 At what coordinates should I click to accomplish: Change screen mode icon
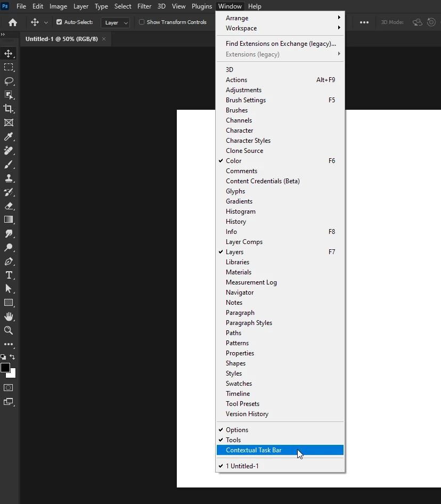[x=9, y=402]
